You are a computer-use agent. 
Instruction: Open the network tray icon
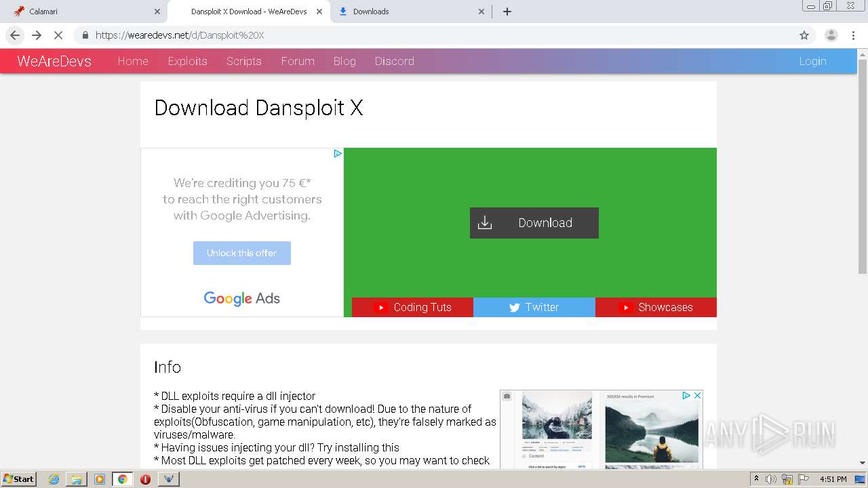click(787, 479)
